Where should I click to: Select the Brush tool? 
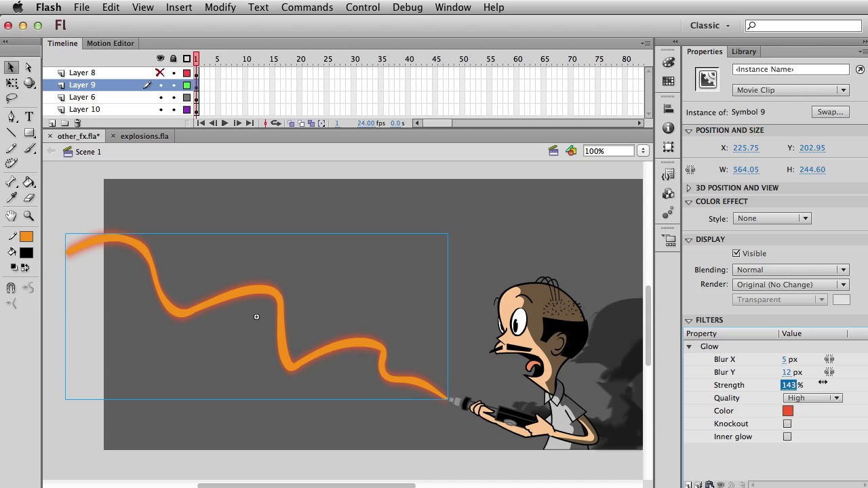(29, 148)
